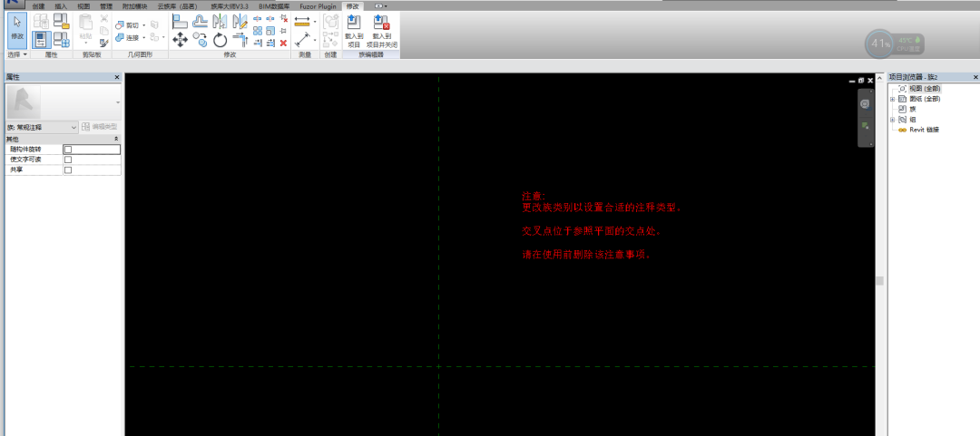Switch to the BIM数据库 ribbon tab
Image resolution: width=980 pixels, height=436 pixels.
pyautogui.click(x=274, y=6)
